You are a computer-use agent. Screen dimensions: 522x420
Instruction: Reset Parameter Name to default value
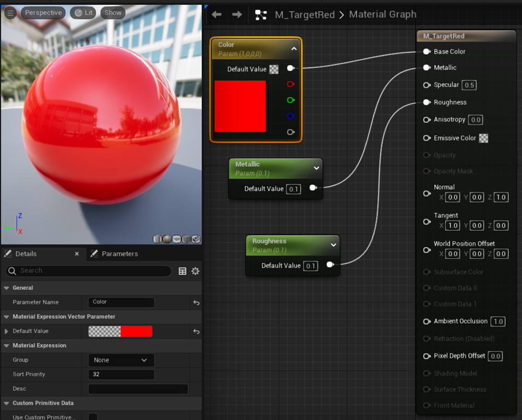196,302
